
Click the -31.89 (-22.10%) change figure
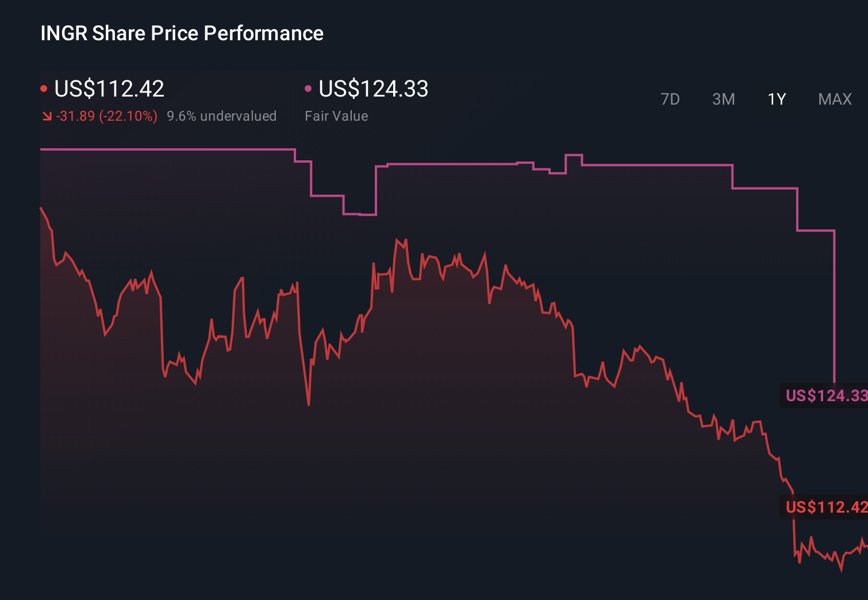pos(106,116)
